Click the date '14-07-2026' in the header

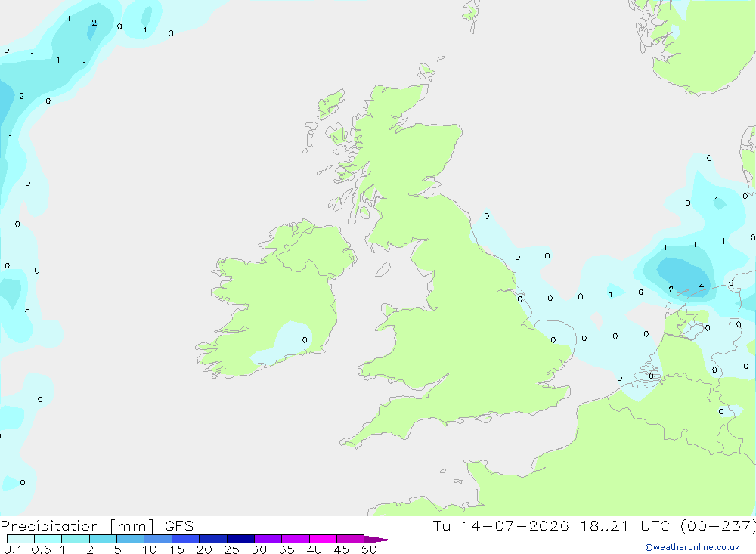click(515, 525)
